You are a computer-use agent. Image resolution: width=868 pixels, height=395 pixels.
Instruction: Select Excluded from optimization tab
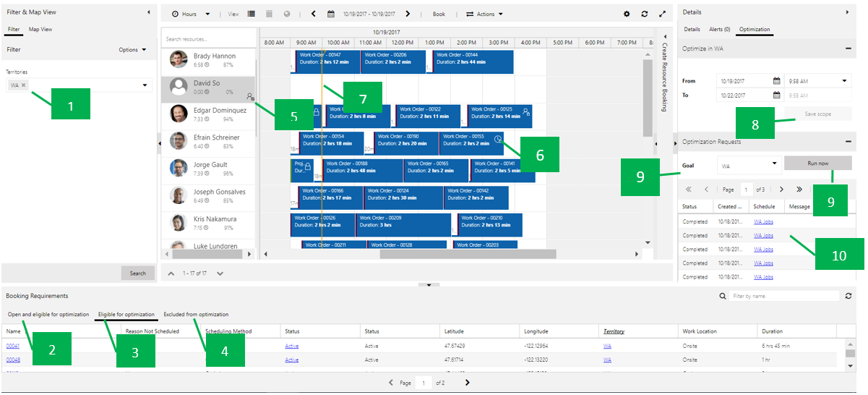(x=196, y=315)
